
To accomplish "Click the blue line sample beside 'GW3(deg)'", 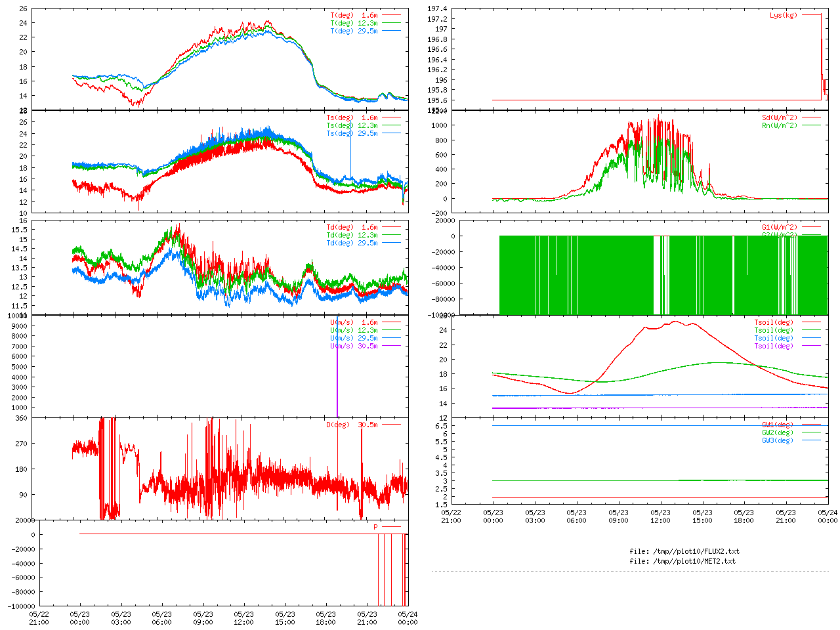I will pyautogui.click(x=811, y=441).
